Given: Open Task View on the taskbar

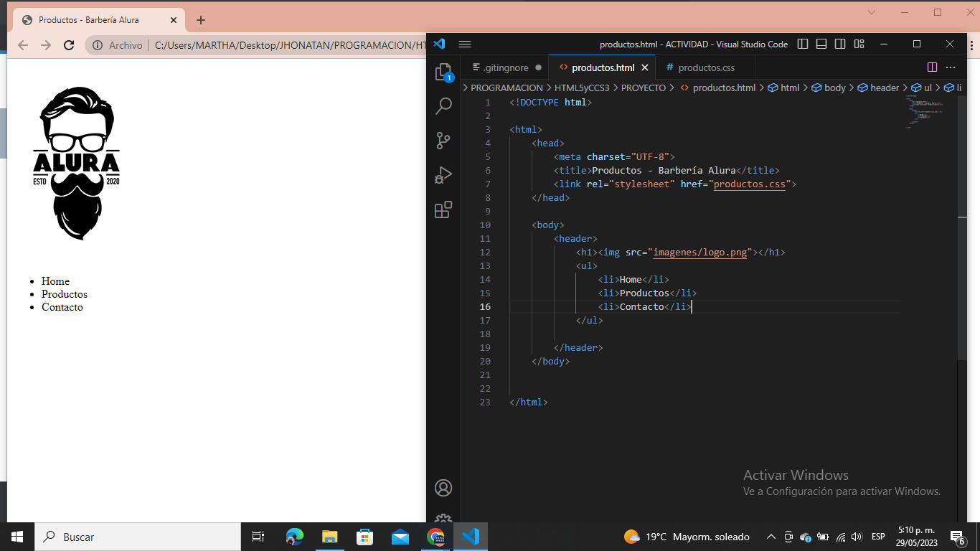Looking at the screenshot, I should point(258,537).
